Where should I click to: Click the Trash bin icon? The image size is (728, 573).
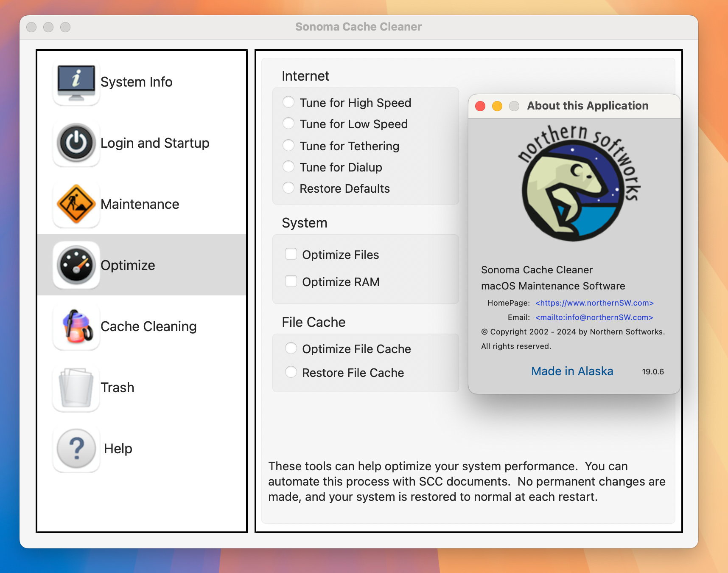click(x=76, y=388)
